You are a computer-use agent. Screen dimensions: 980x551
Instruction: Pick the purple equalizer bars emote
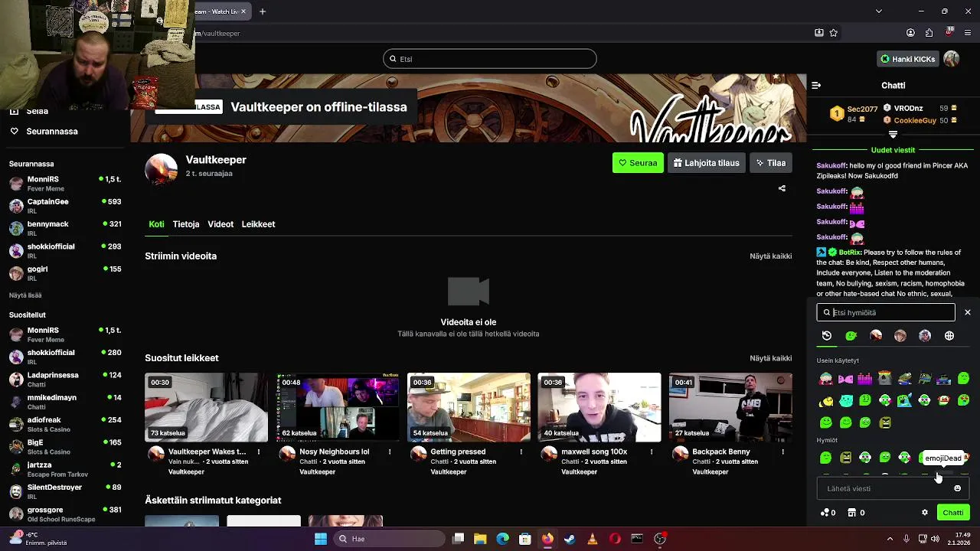(x=865, y=378)
